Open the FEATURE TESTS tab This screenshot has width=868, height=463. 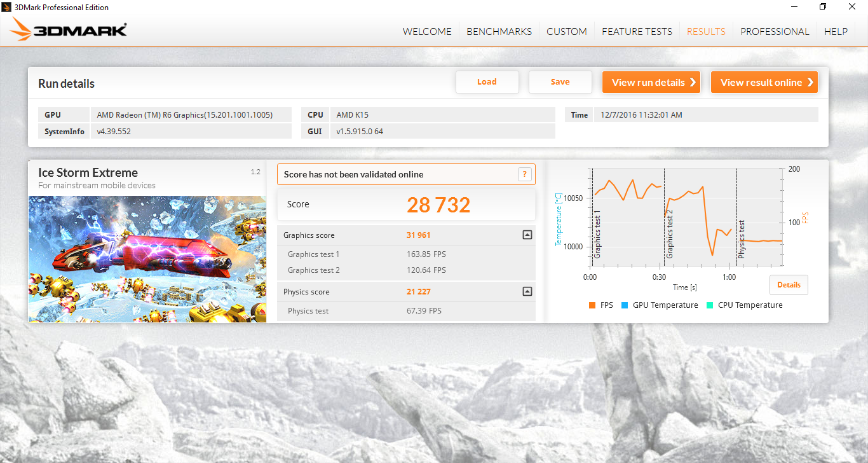pyautogui.click(x=637, y=31)
